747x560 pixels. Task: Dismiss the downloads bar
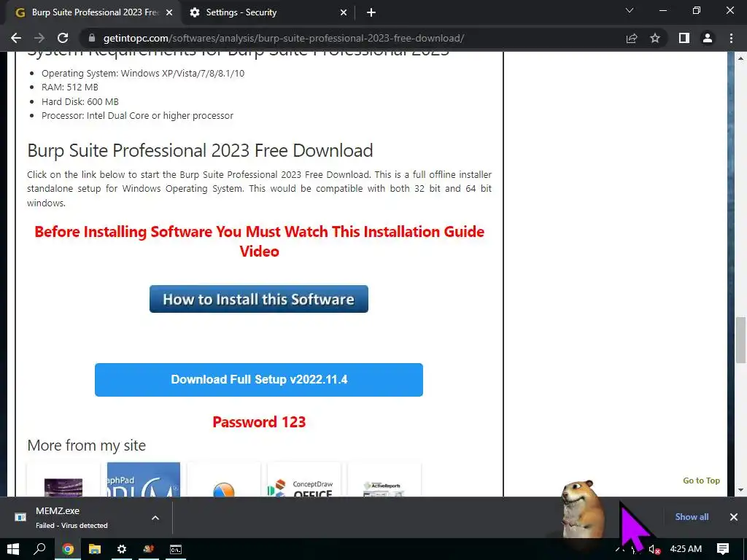pyautogui.click(x=734, y=517)
